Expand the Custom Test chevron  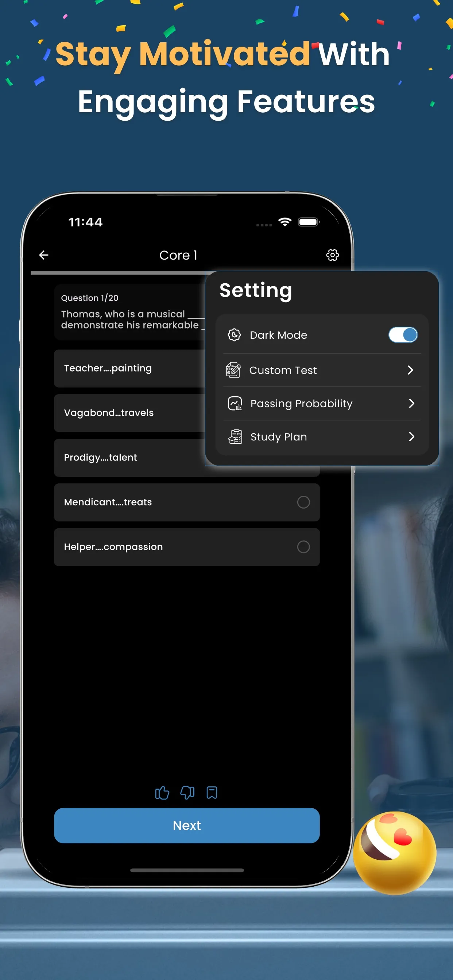[410, 370]
